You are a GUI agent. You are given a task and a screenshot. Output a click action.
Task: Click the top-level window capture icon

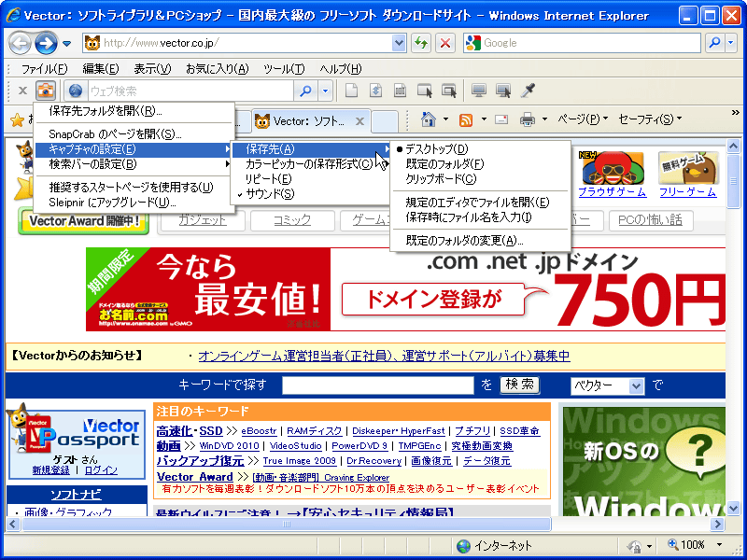(x=449, y=90)
